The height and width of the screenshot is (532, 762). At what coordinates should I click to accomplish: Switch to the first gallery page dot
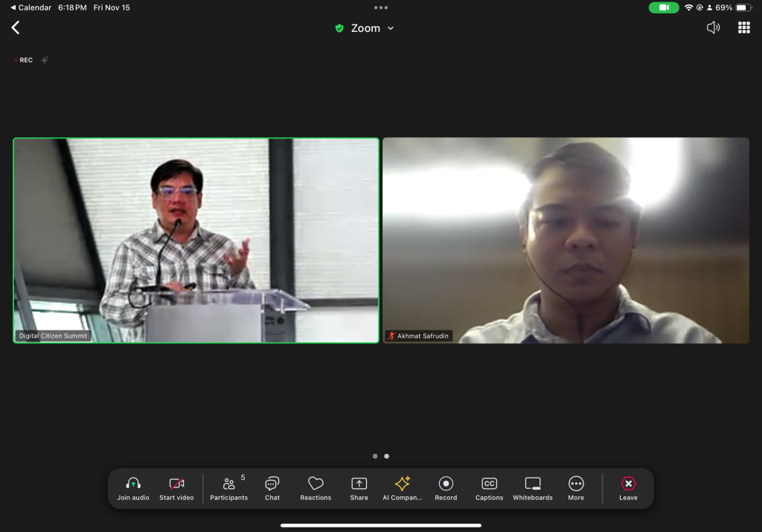coord(375,456)
